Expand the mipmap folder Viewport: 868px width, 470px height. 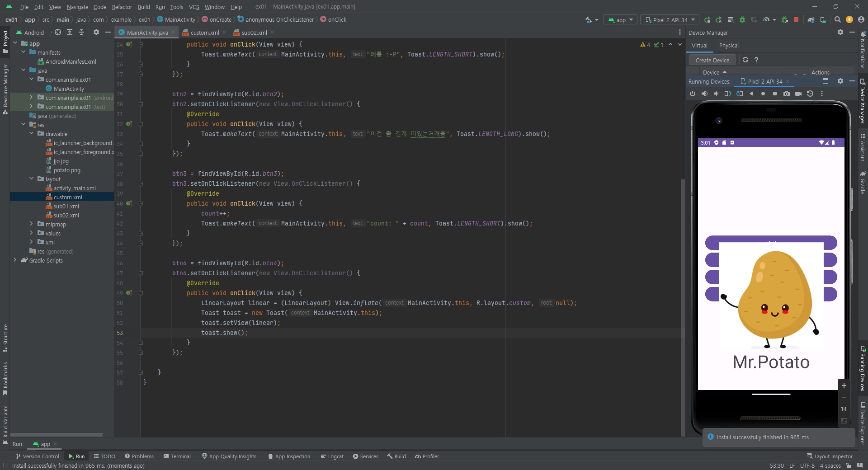coord(32,224)
